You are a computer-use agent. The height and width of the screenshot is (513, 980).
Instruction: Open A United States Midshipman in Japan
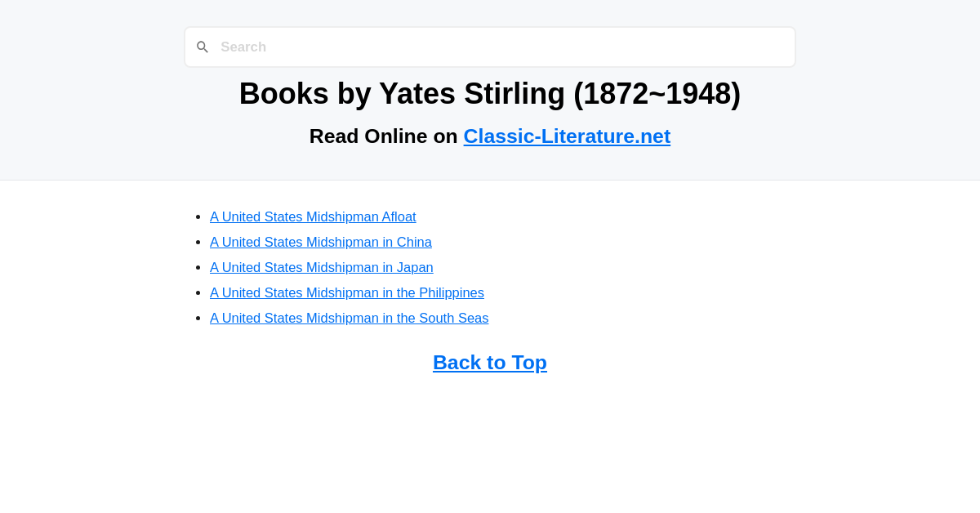pyautogui.click(x=322, y=267)
